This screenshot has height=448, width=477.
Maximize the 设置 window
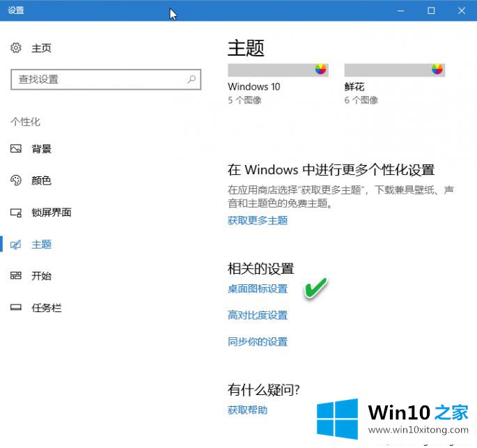[x=431, y=10]
